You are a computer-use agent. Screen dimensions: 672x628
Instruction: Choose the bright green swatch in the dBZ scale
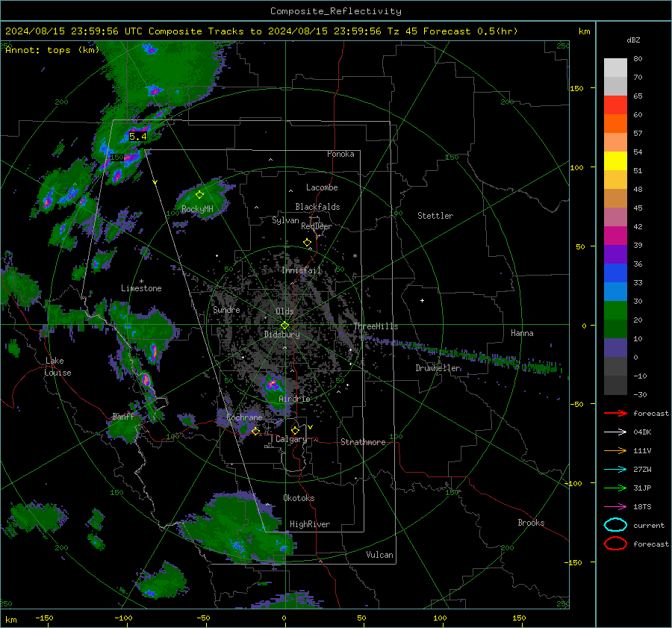tap(615, 310)
